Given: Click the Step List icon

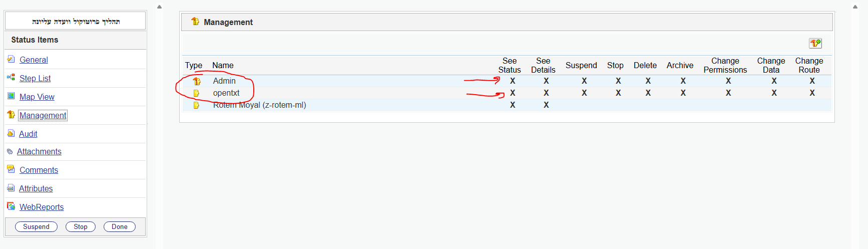Looking at the screenshot, I should [x=11, y=78].
